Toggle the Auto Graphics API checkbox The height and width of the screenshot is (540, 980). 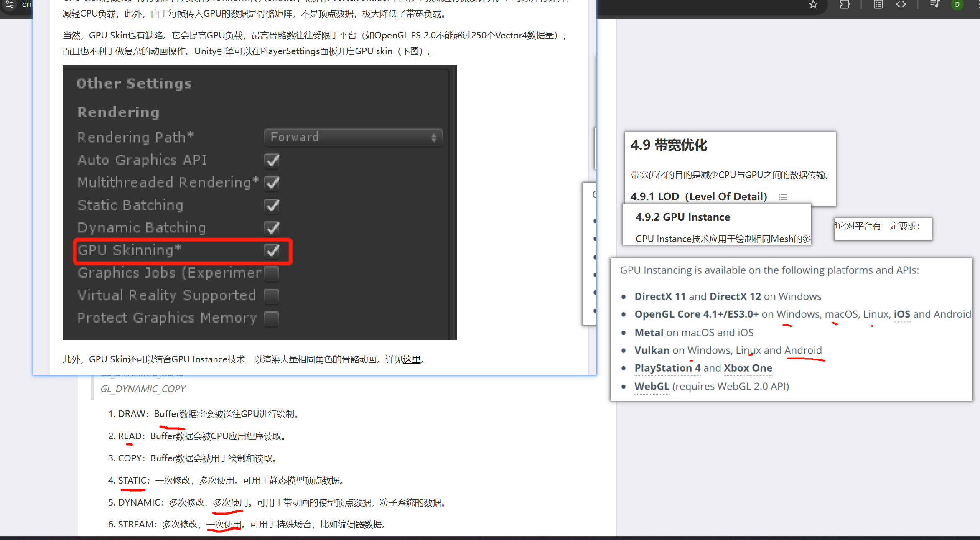point(272,160)
